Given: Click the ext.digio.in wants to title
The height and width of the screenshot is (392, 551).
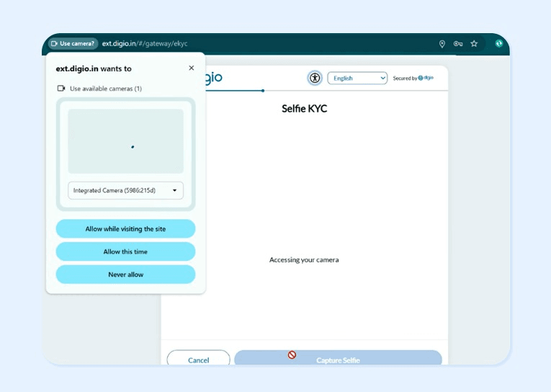Looking at the screenshot, I should tap(94, 68).
